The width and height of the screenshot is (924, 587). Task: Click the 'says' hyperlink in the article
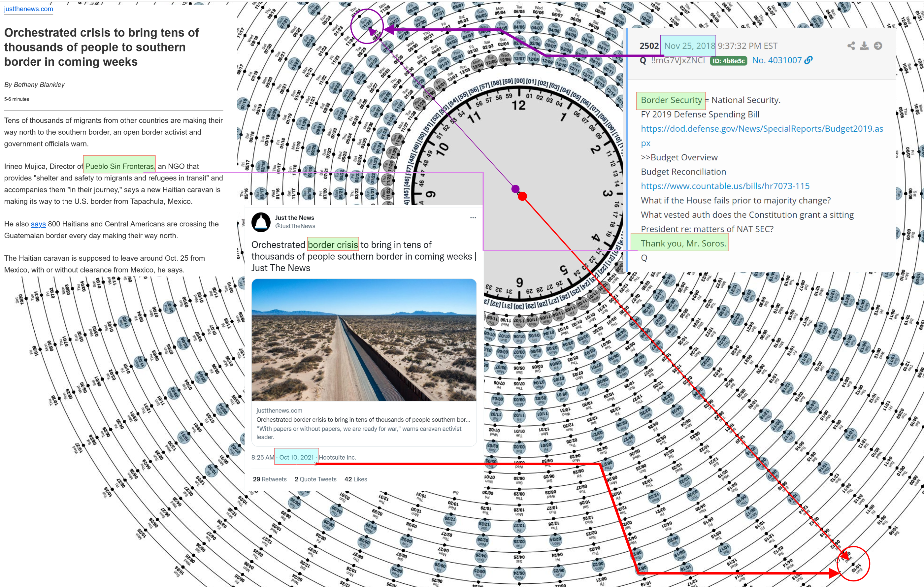pos(38,224)
